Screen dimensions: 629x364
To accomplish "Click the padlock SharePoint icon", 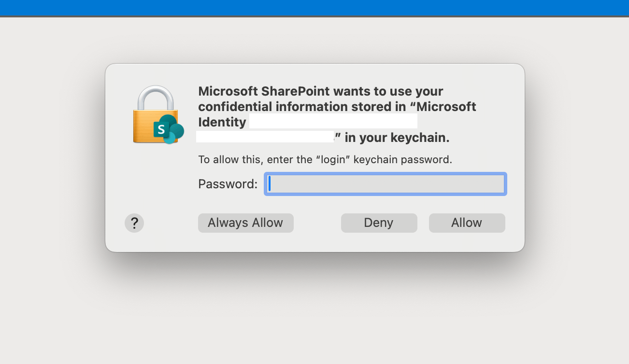I will pyautogui.click(x=158, y=115).
